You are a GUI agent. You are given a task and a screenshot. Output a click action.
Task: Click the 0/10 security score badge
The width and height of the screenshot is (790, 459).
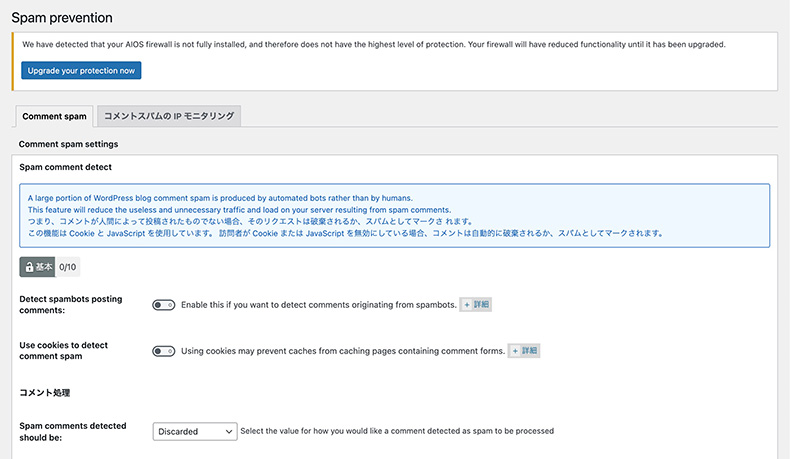coord(68,267)
